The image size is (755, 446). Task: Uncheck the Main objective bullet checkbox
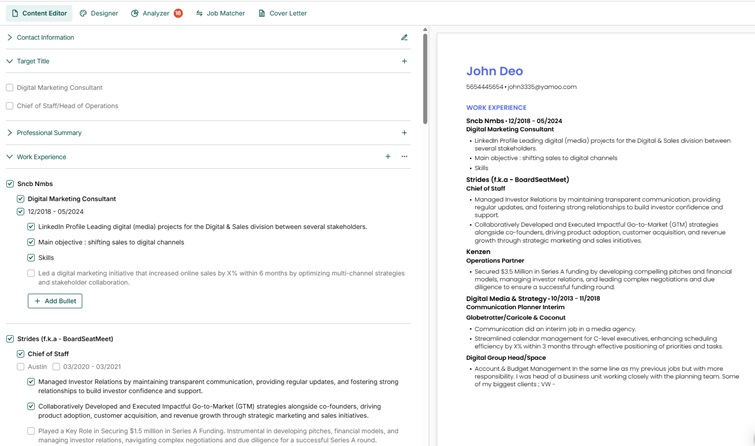31,242
